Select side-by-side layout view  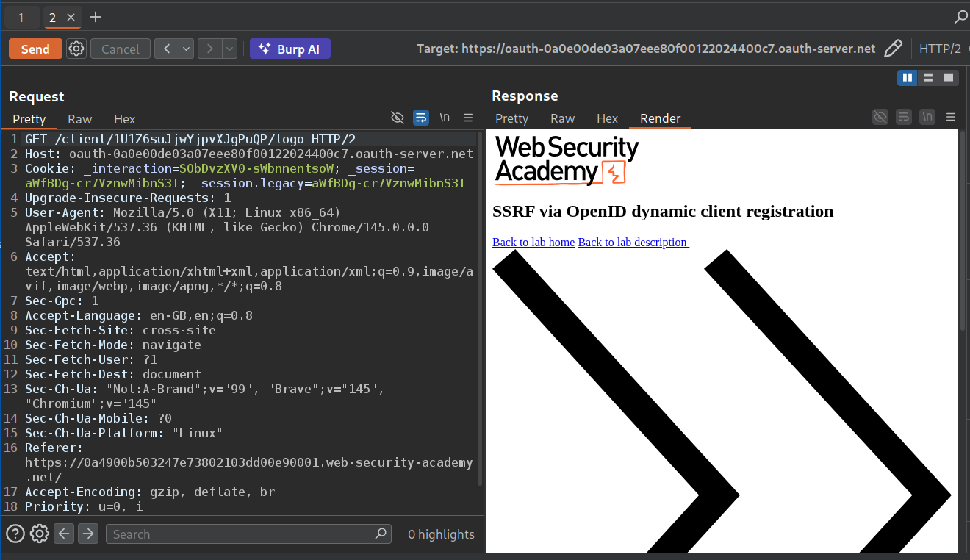click(908, 78)
